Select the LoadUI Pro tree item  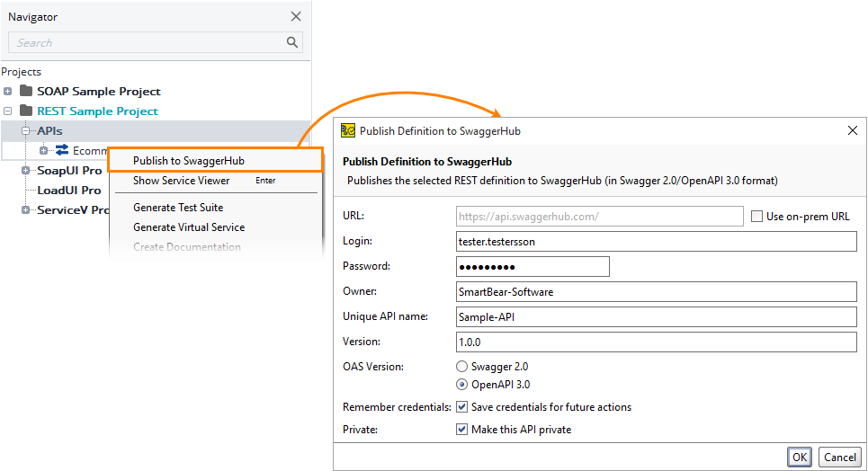pyautogui.click(x=68, y=190)
